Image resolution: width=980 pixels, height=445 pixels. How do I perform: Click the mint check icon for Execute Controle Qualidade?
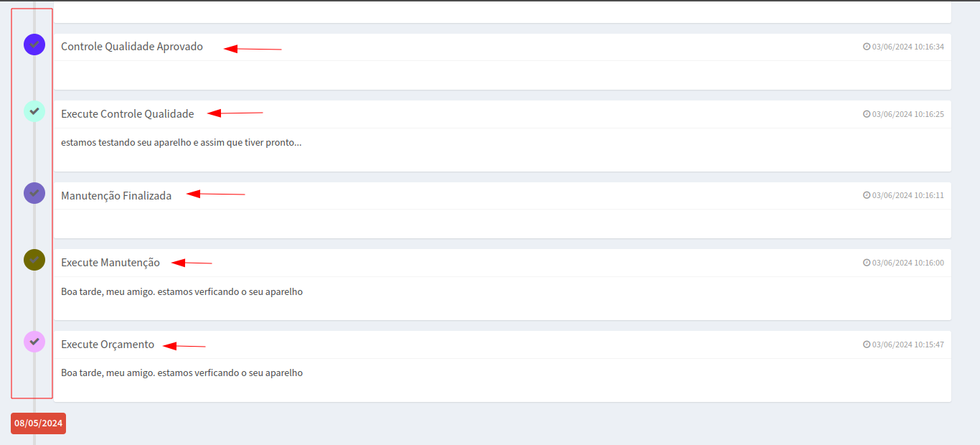34,111
